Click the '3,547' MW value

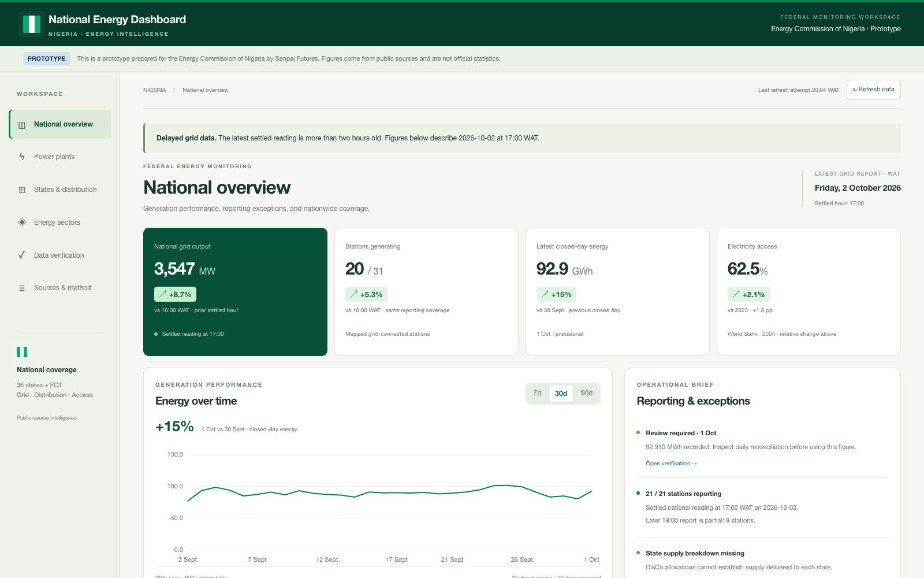174,269
